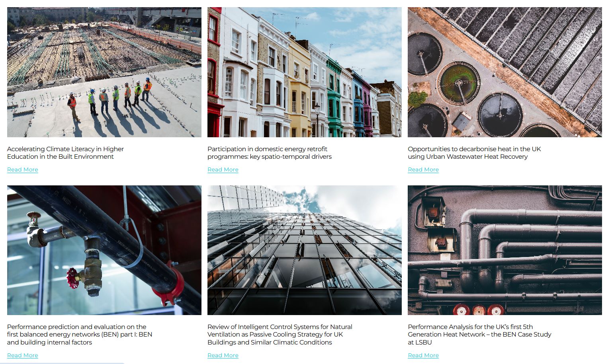Open Participation in domestic energy retrofit title
The height and width of the screenshot is (364, 610).
click(x=270, y=153)
